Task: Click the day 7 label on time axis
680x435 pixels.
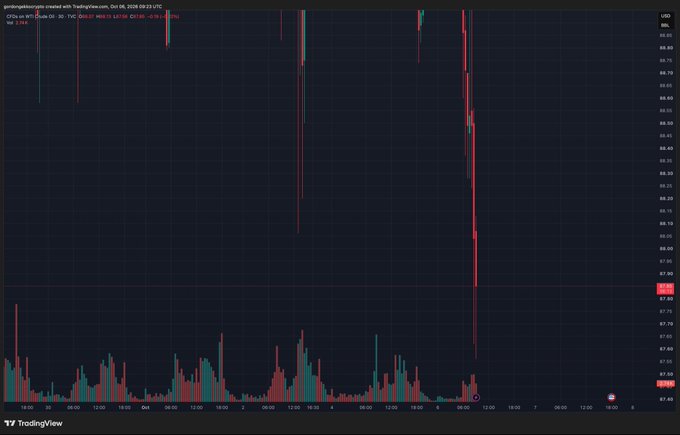Action: point(535,408)
